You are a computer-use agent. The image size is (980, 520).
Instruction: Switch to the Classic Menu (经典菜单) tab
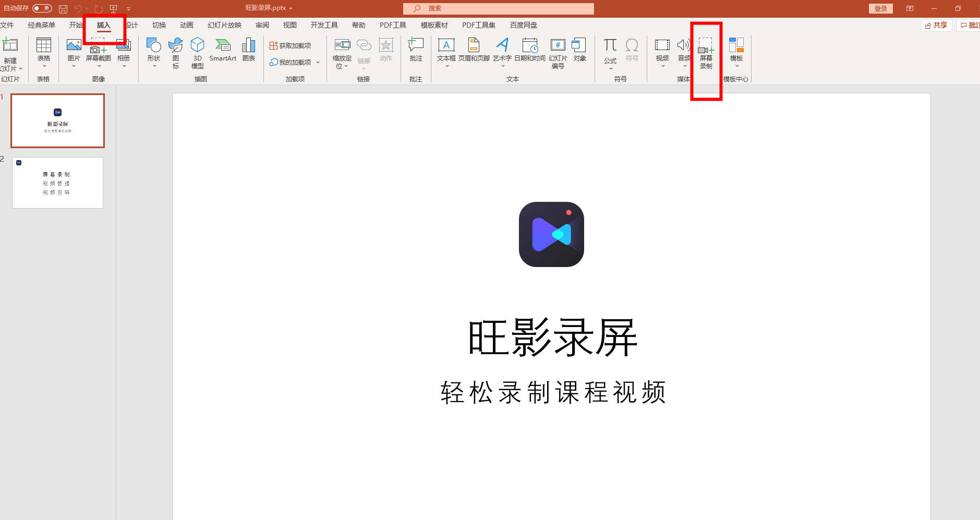(42, 25)
